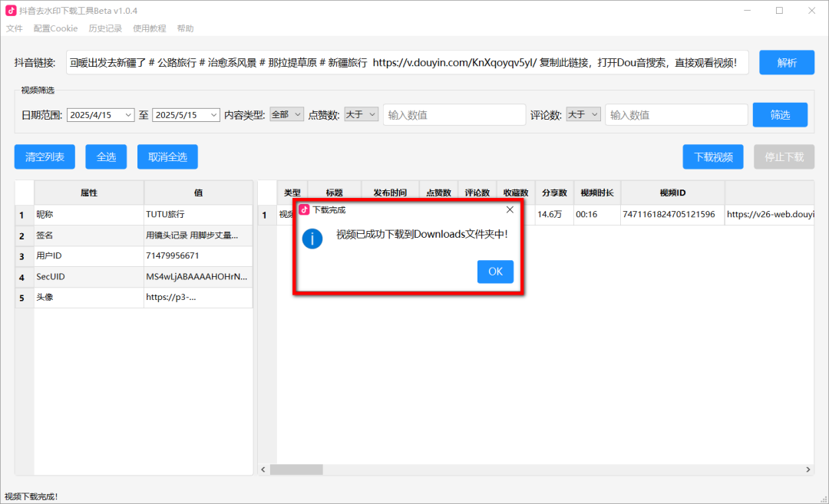Click the 评论数 numeric input field
This screenshot has height=504, width=829.
coord(676,114)
